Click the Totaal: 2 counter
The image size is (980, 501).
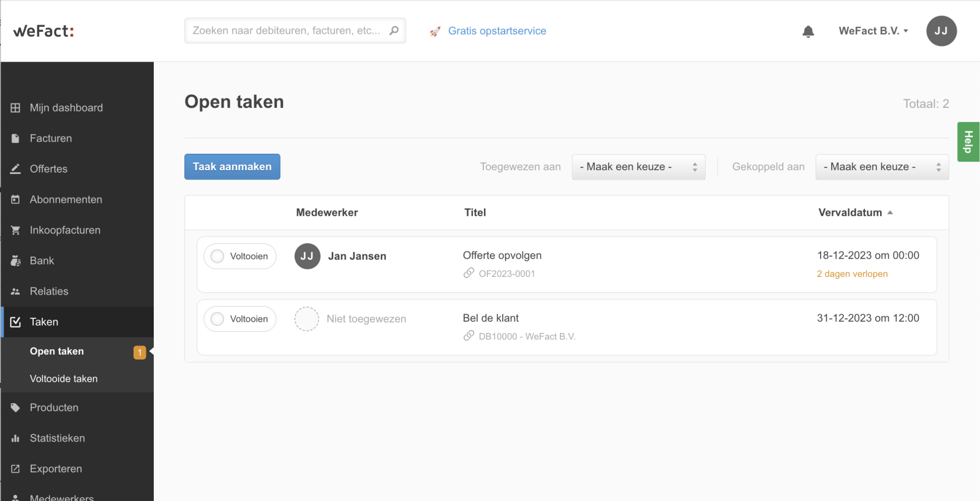(x=926, y=104)
